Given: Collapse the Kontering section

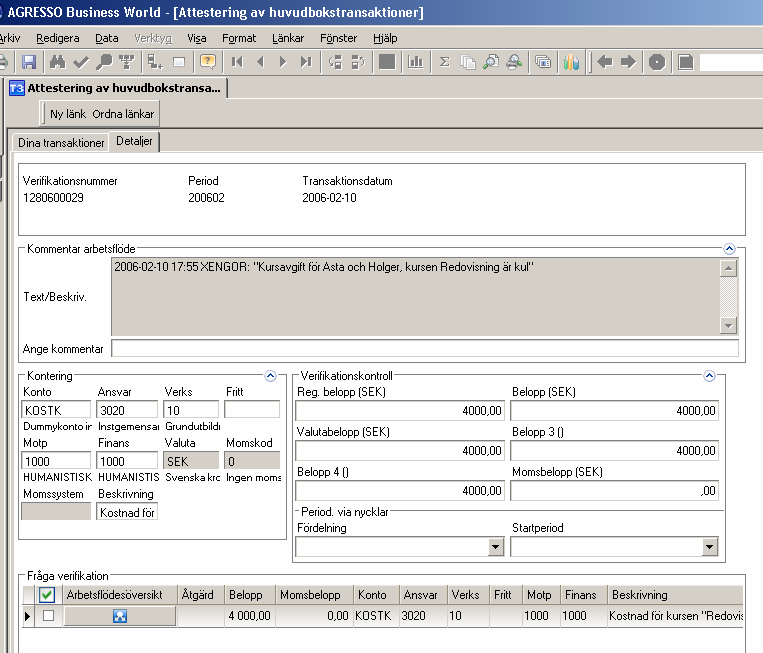Looking at the screenshot, I should [270, 376].
